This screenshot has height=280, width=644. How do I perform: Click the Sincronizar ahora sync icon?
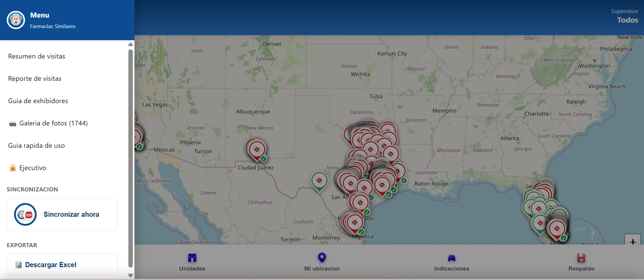pyautogui.click(x=25, y=214)
